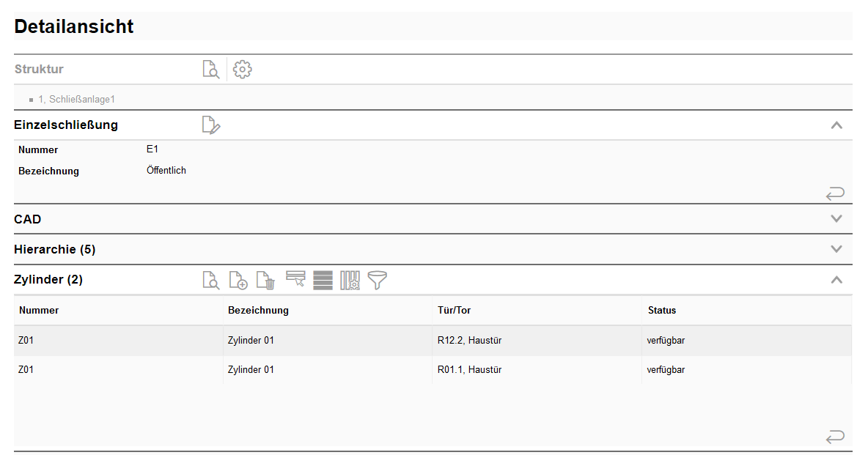The image size is (868, 455).
Task: Delete Zylinder with the trash icon
Action: [265, 280]
